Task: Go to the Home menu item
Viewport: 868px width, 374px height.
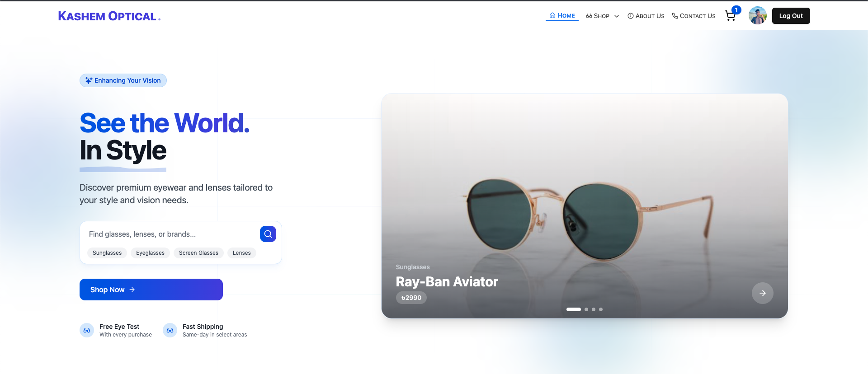Action: pyautogui.click(x=562, y=16)
